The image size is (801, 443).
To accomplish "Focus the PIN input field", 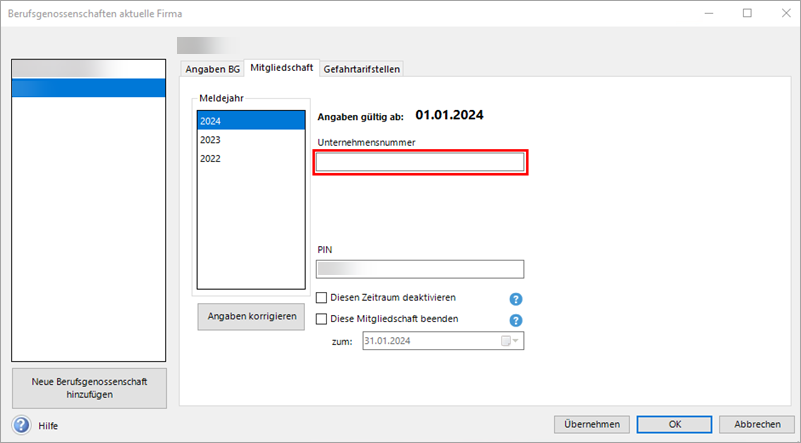I will [x=420, y=268].
